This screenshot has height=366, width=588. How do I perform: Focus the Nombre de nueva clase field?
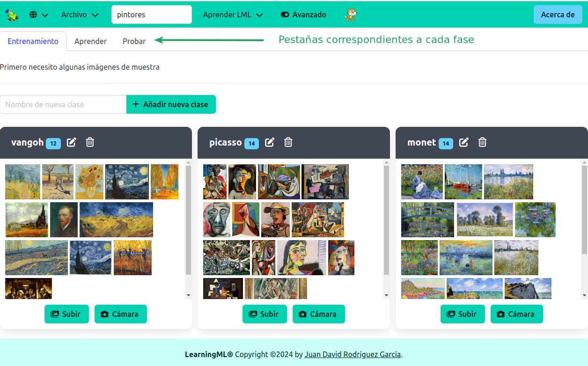[63, 104]
